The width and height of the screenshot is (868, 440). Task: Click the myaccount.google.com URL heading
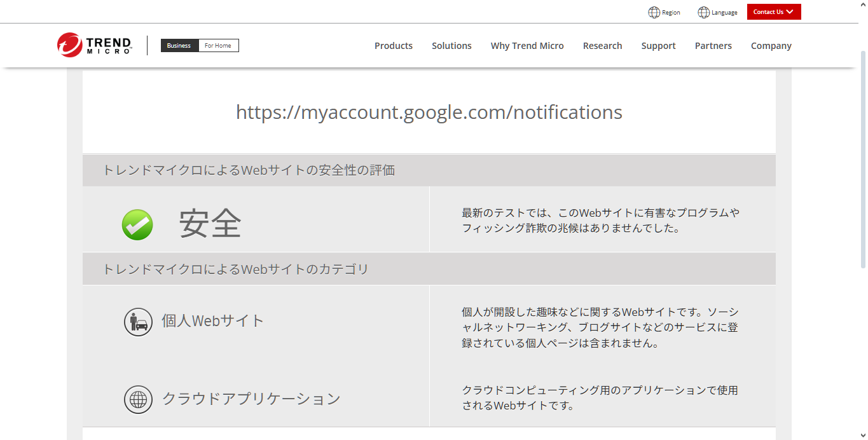click(x=429, y=113)
